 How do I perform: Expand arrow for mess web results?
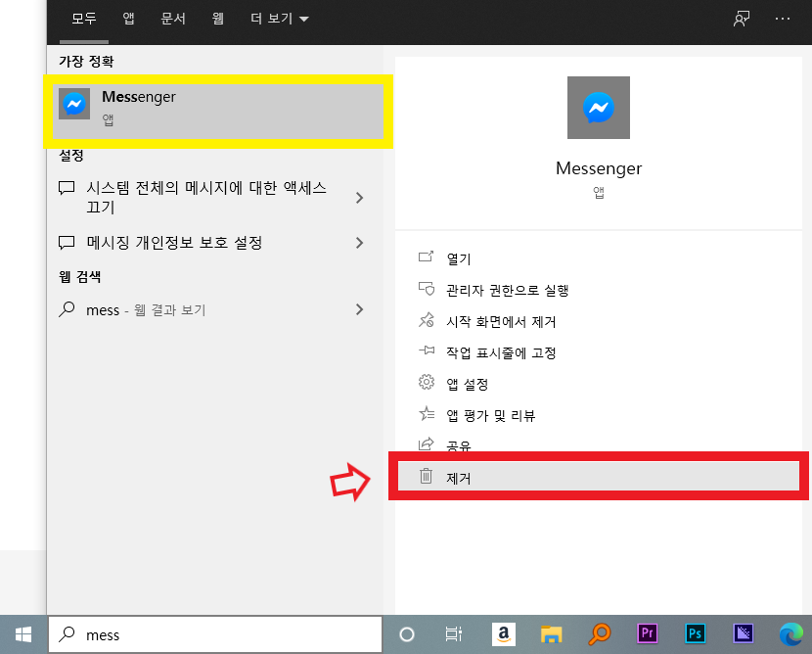point(359,309)
